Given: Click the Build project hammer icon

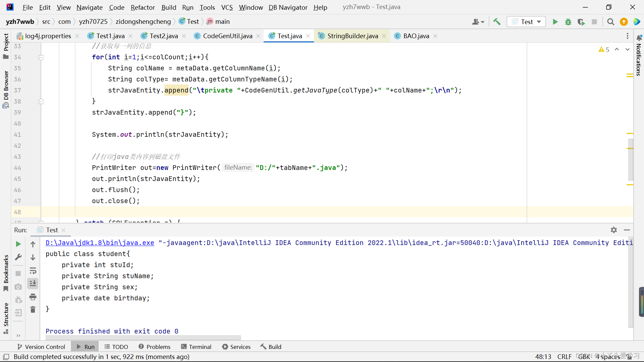Looking at the screenshot, I should (497, 22).
